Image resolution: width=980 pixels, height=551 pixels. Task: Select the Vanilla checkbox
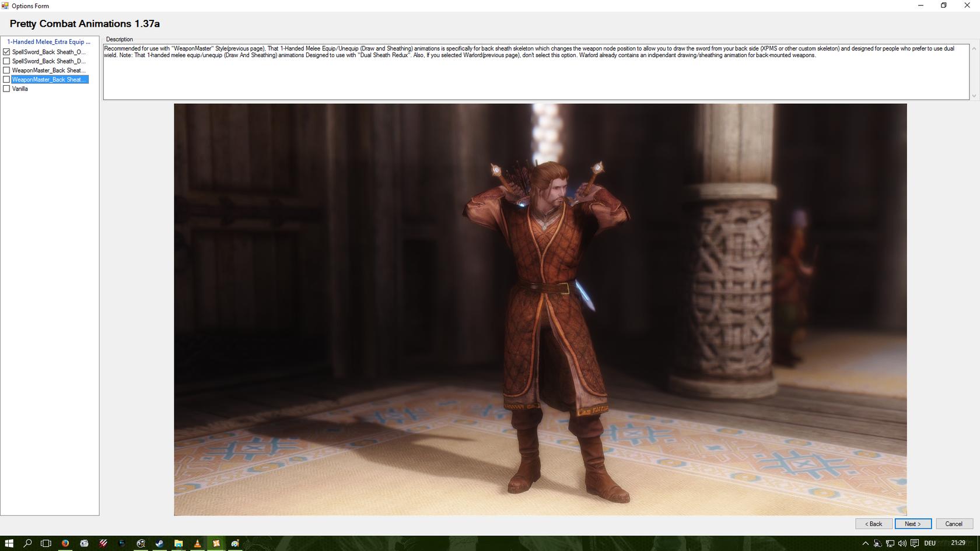pyautogui.click(x=6, y=89)
